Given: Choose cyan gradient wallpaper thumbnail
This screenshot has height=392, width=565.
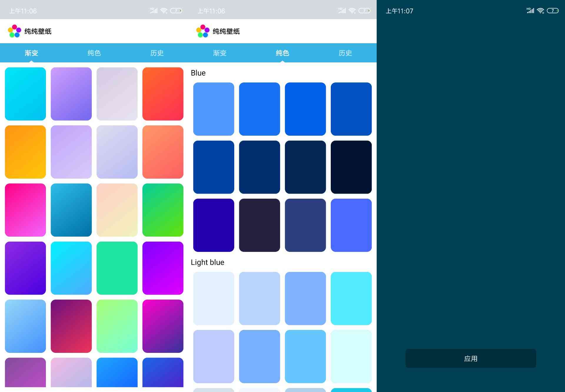Looking at the screenshot, I should (25, 94).
